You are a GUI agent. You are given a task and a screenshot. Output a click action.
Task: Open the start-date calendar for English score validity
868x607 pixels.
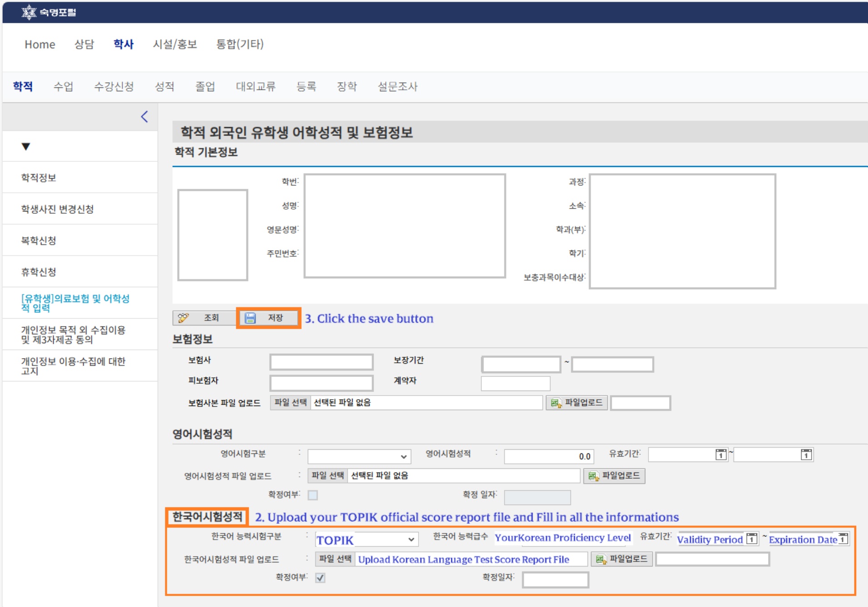click(721, 454)
